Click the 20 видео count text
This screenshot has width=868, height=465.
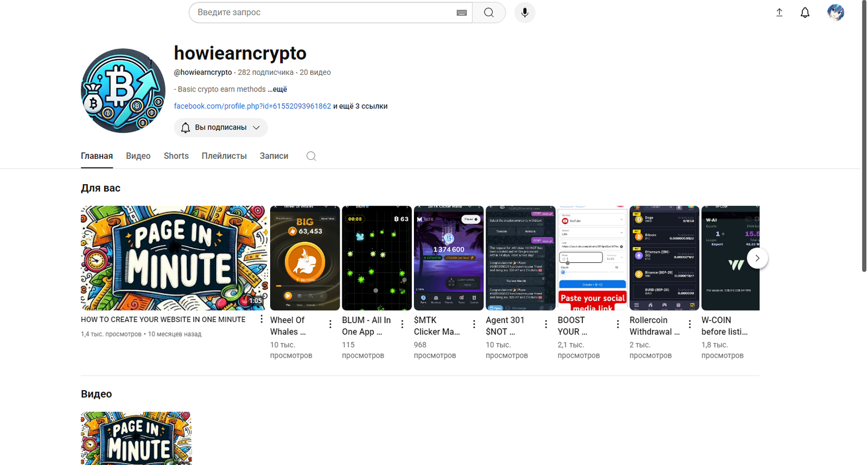click(315, 72)
